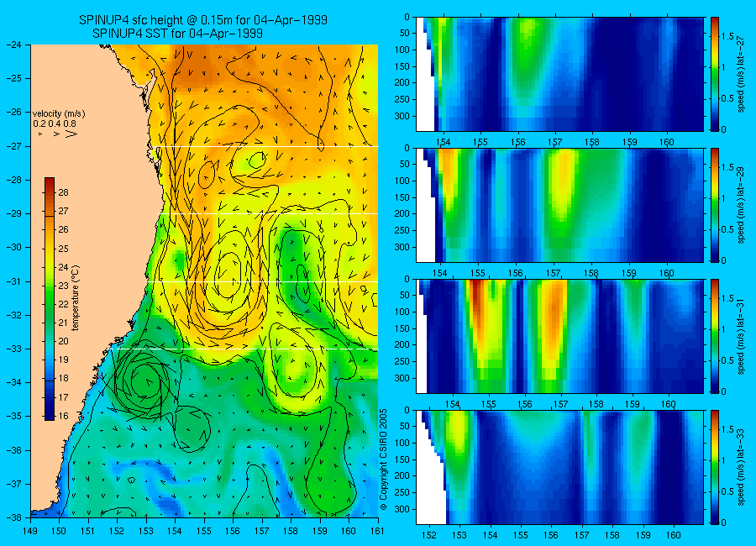
Task: Click the -38 latitude axis label
Action: point(14,517)
